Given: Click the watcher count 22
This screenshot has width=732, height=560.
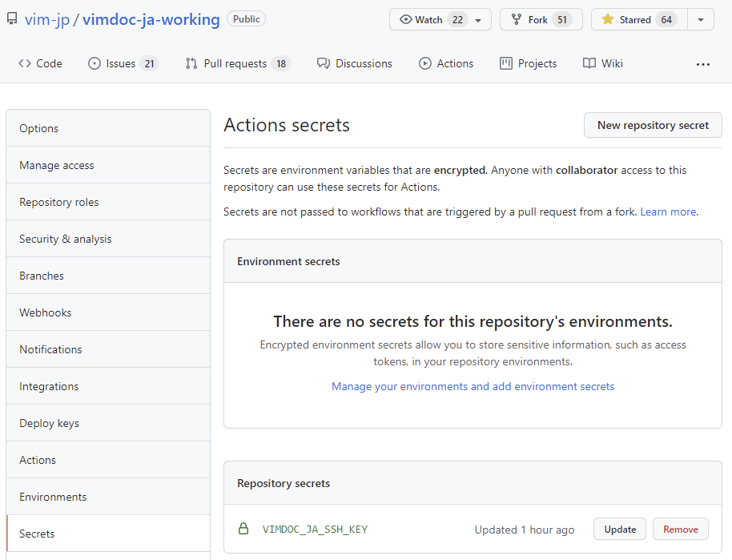Looking at the screenshot, I should tap(457, 19).
